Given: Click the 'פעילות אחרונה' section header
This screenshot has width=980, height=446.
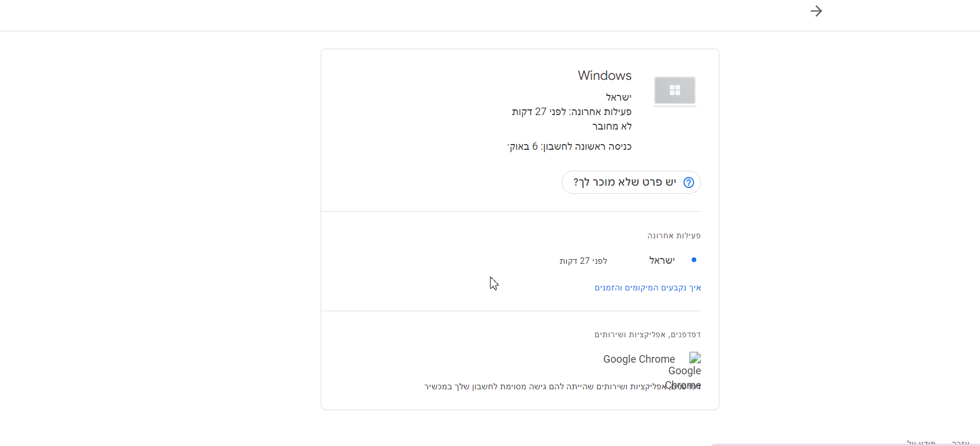Looking at the screenshot, I should coord(674,235).
